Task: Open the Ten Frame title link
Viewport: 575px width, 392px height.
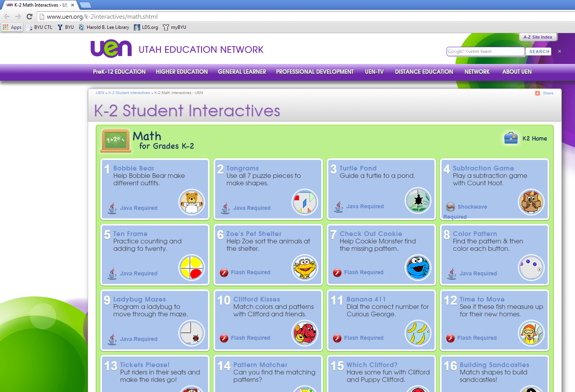Action: pyautogui.click(x=130, y=234)
